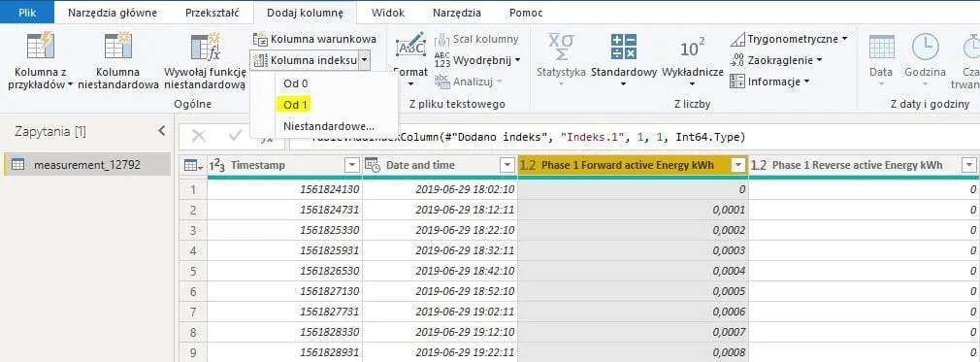Click the cell 1561824130

[x=284, y=189]
